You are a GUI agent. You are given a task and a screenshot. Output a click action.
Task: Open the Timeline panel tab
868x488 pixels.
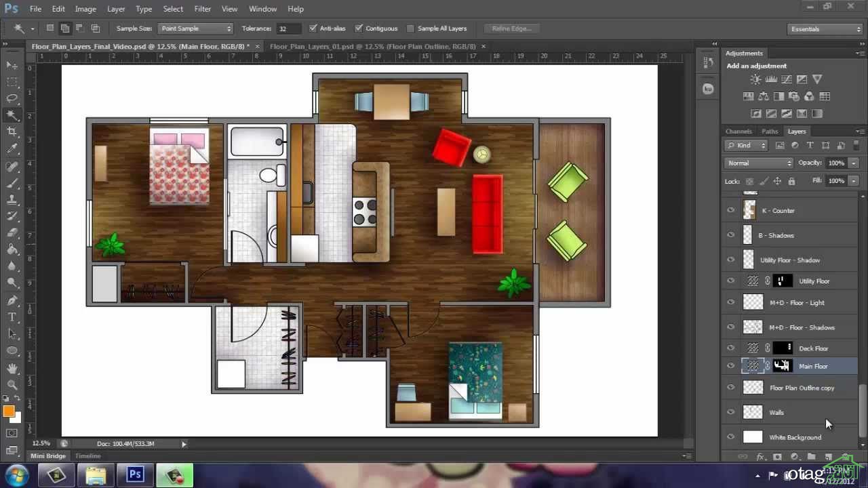(87, 456)
